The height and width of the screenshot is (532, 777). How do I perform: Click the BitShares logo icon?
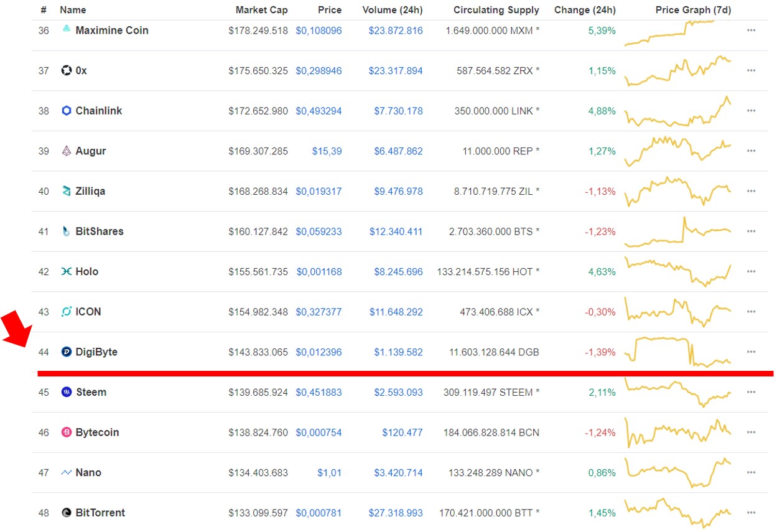click(67, 231)
